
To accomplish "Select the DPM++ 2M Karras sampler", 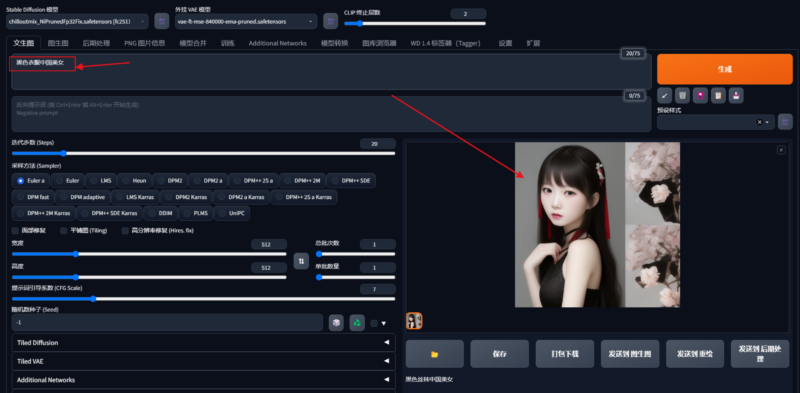I will 44,213.
